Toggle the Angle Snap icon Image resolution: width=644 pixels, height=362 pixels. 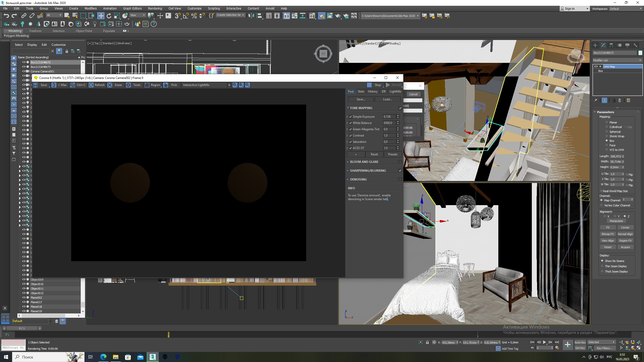click(x=186, y=16)
